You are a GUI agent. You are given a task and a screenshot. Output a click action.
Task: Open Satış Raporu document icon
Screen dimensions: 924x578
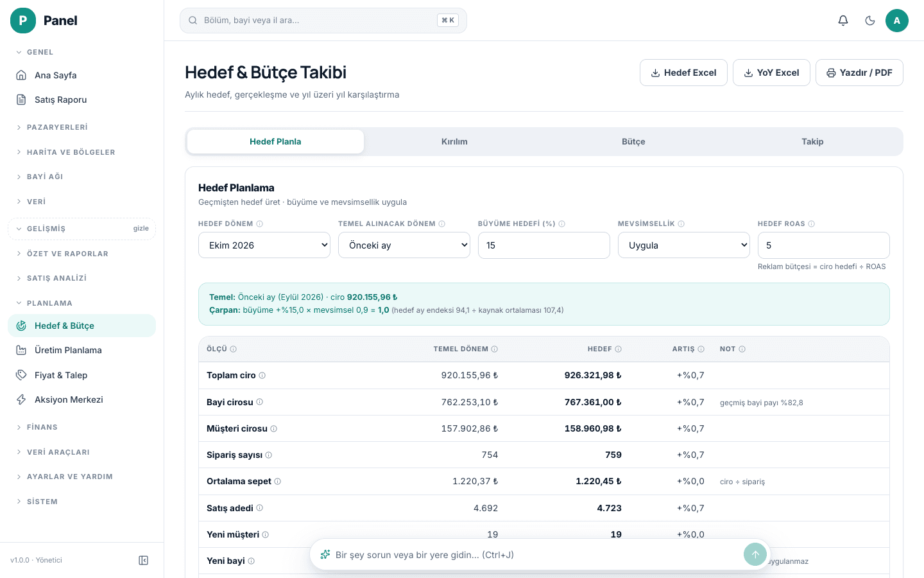[x=21, y=100]
